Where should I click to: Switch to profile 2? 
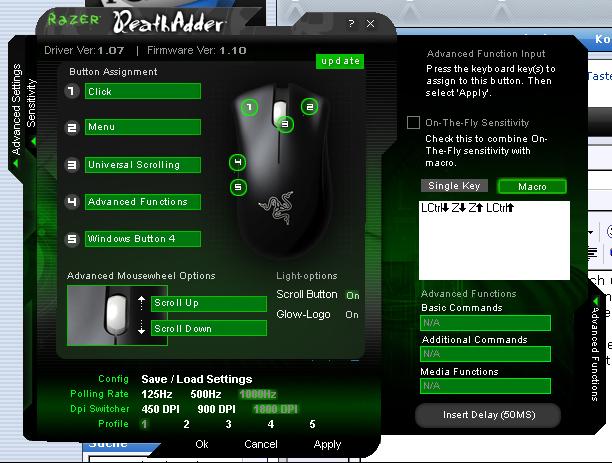(187, 424)
